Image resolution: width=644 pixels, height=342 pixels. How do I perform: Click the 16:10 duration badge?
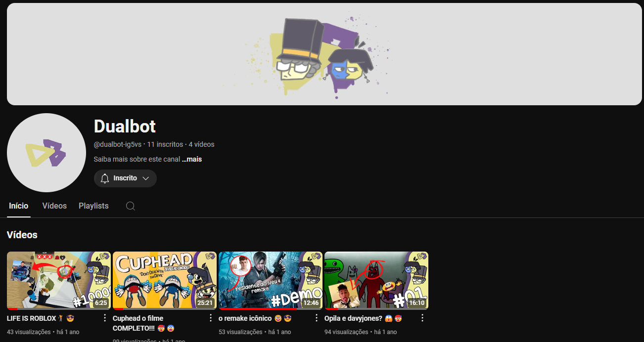[x=417, y=303]
